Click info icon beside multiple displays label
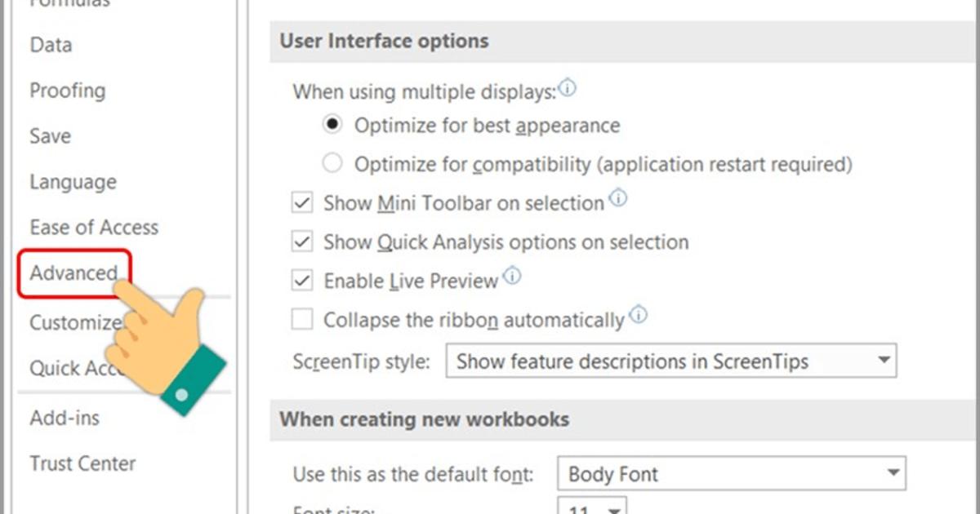 (x=567, y=88)
